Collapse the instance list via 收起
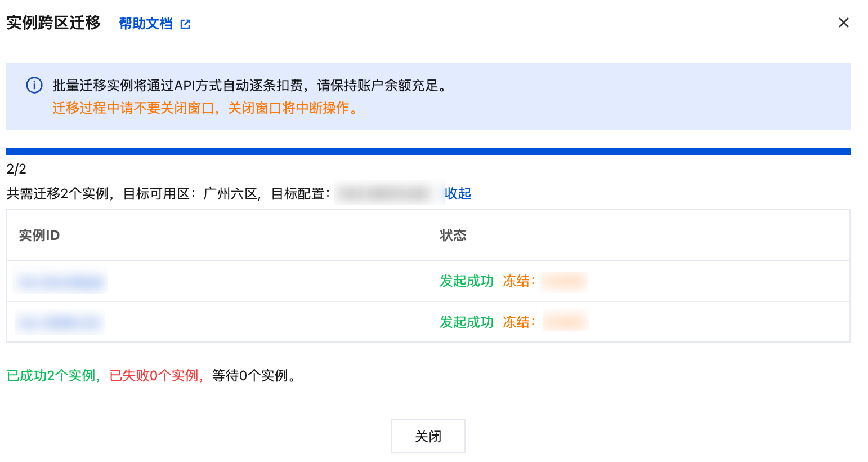Image resolution: width=868 pixels, height=462 pixels. click(x=458, y=194)
